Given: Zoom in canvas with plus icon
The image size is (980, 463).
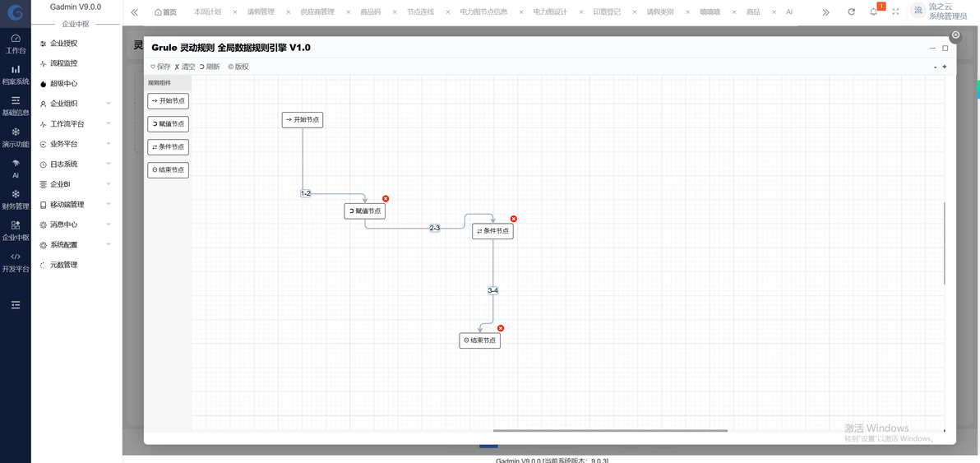Looking at the screenshot, I should (x=945, y=67).
